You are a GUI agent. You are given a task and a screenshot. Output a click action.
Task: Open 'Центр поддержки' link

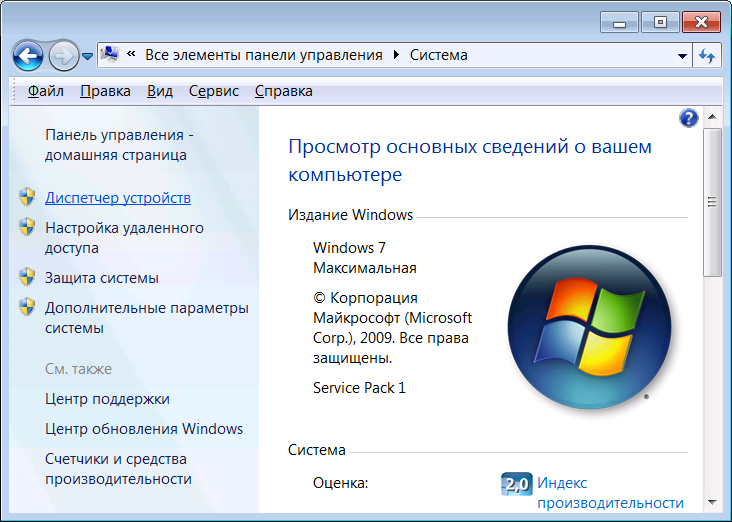click(x=107, y=399)
